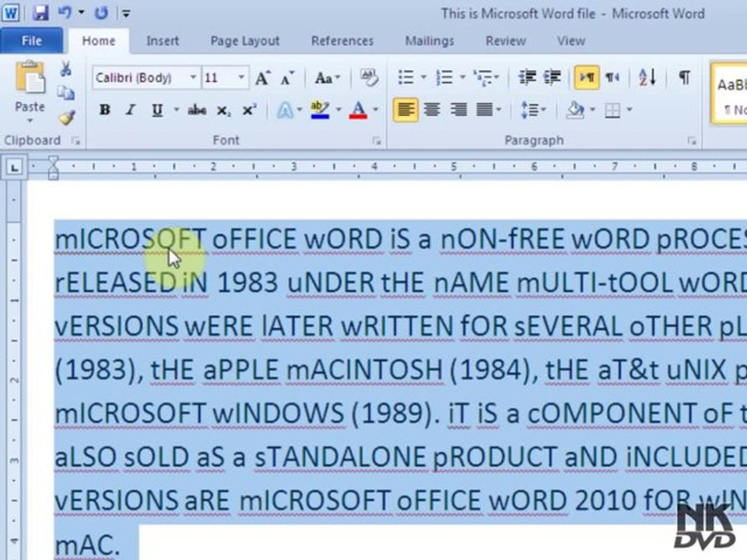The image size is (747, 560).
Task: Open font color dropdown arrow
Action: [377, 110]
